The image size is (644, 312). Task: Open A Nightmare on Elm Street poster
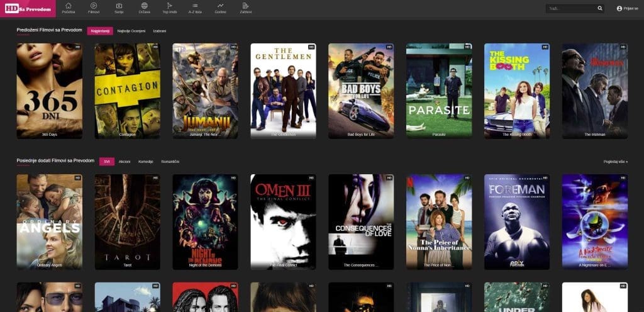(595, 221)
